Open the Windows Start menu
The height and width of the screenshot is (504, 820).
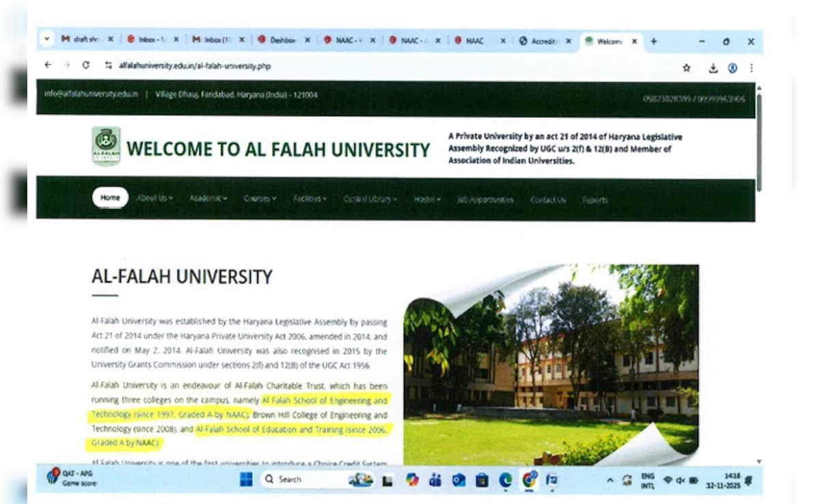click(246, 480)
